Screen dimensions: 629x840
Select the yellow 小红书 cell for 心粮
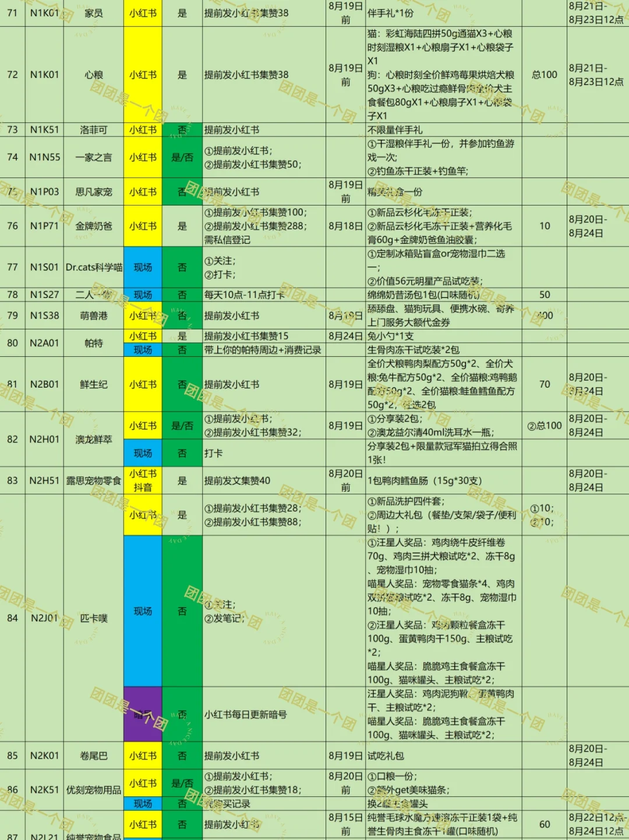(x=143, y=75)
